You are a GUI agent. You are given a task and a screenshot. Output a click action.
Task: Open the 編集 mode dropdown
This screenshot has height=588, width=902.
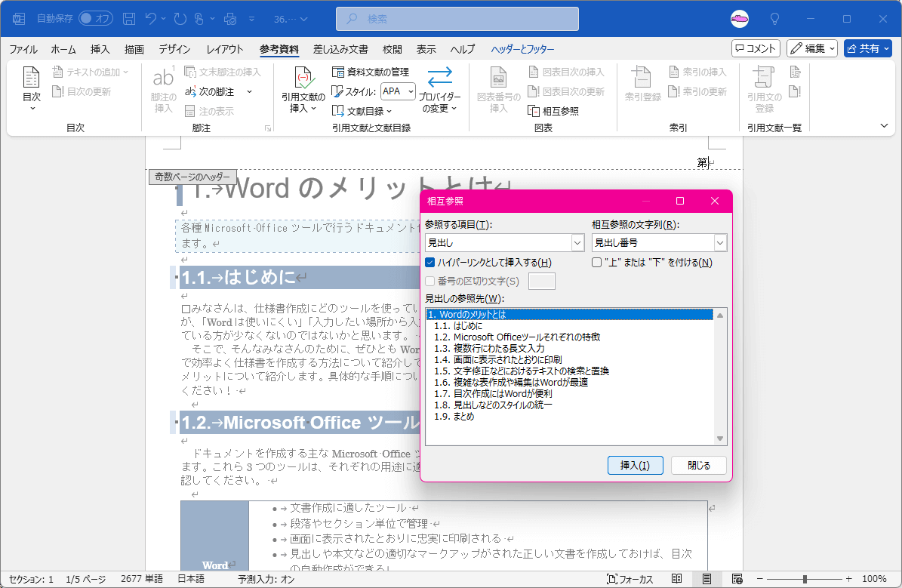pos(811,48)
